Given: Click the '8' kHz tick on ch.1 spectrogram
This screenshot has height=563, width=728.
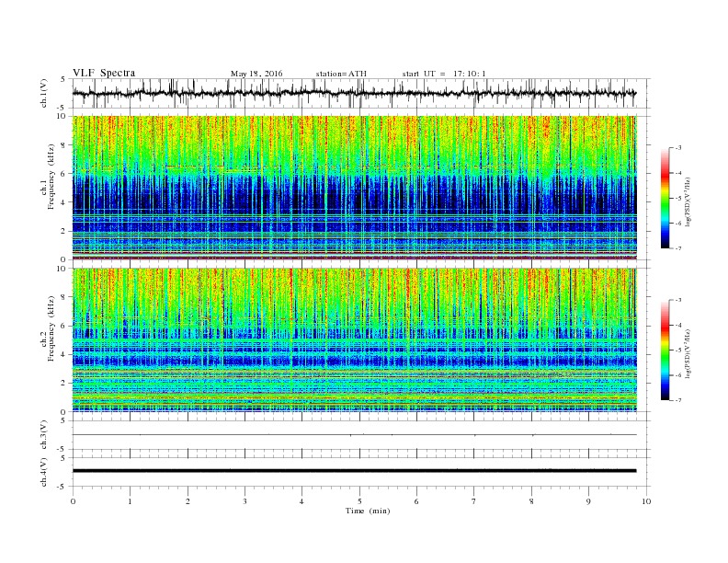Looking at the screenshot, I should (x=64, y=145).
